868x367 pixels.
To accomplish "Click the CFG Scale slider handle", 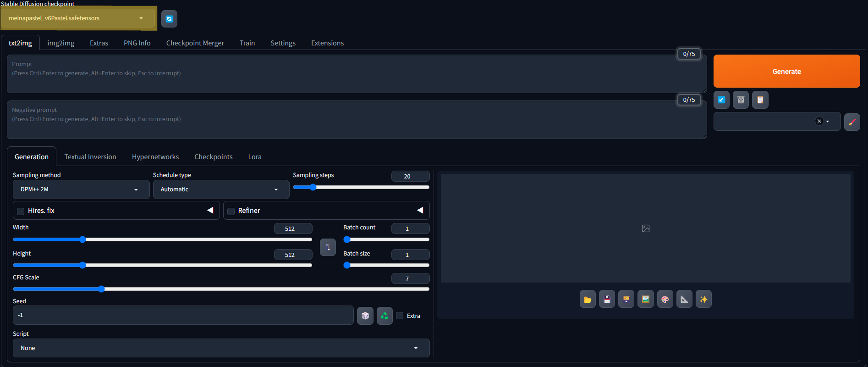I will 101,289.
